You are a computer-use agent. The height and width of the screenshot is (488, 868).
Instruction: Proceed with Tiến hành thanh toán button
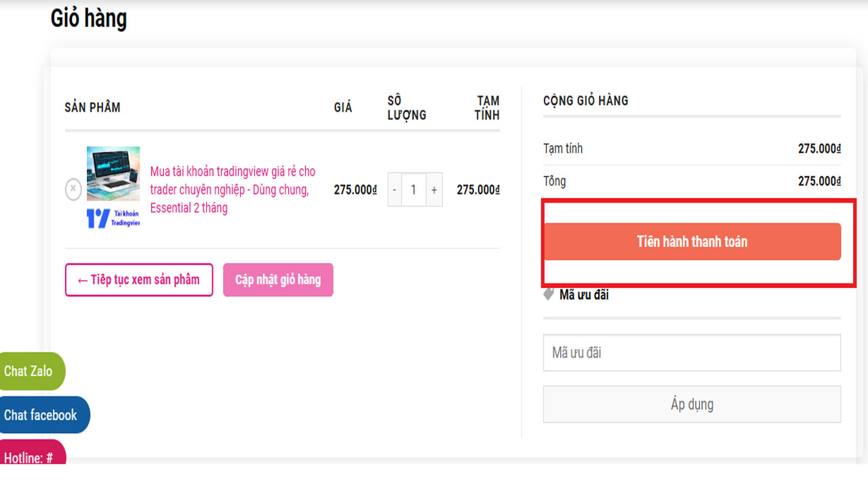click(692, 242)
